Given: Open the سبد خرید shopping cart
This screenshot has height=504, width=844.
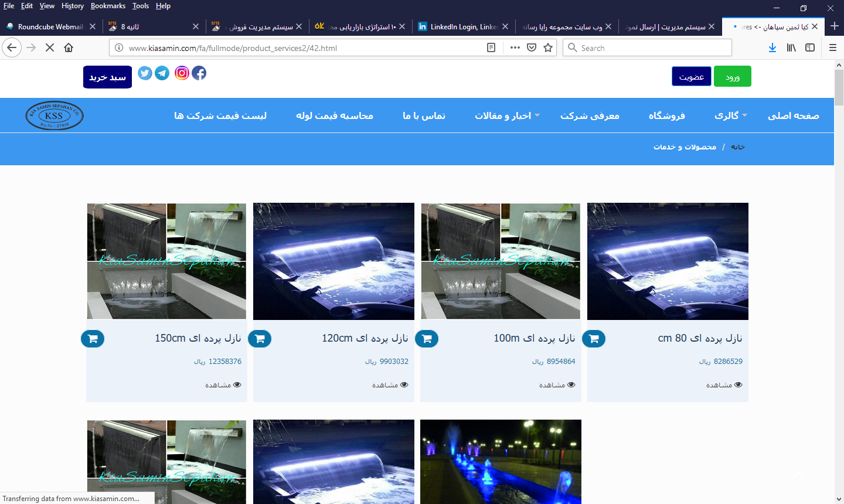Looking at the screenshot, I should pos(107,77).
